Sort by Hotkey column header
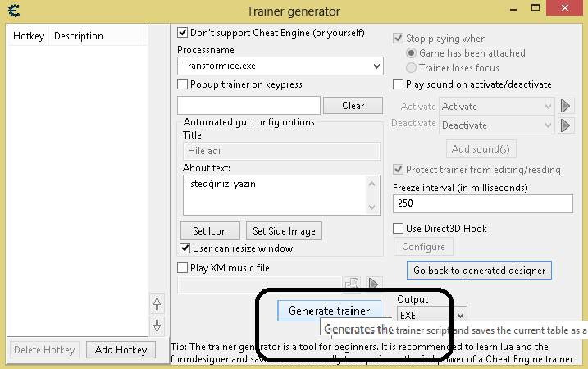The height and width of the screenshot is (369, 588). pyautogui.click(x=29, y=36)
